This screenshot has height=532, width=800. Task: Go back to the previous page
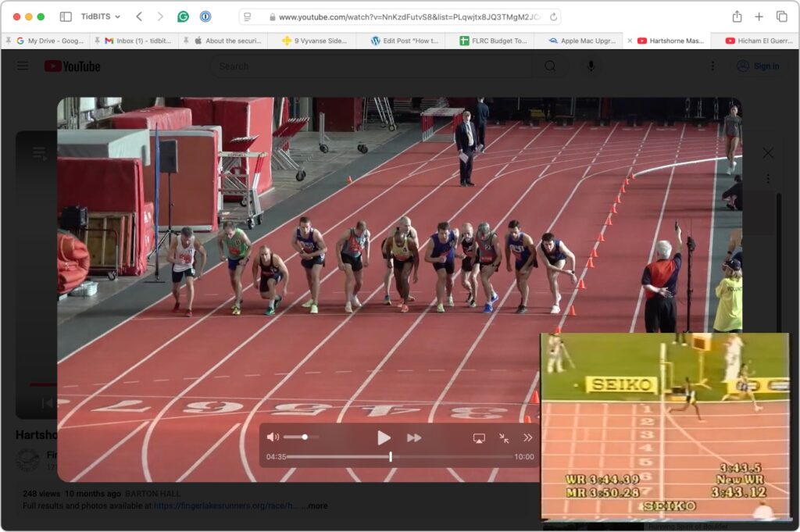pos(139,16)
